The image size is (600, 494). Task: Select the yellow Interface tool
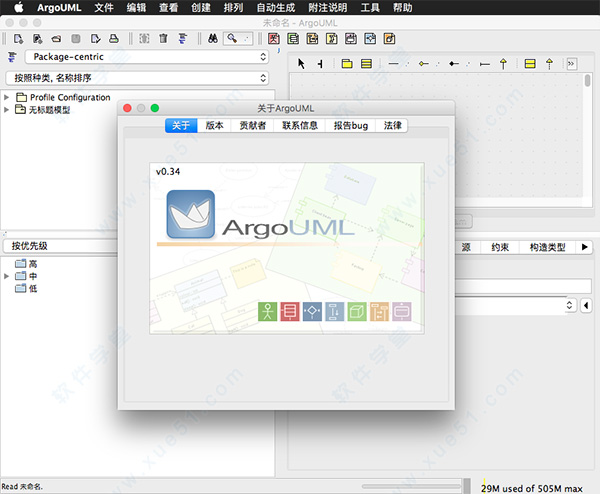click(x=530, y=64)
